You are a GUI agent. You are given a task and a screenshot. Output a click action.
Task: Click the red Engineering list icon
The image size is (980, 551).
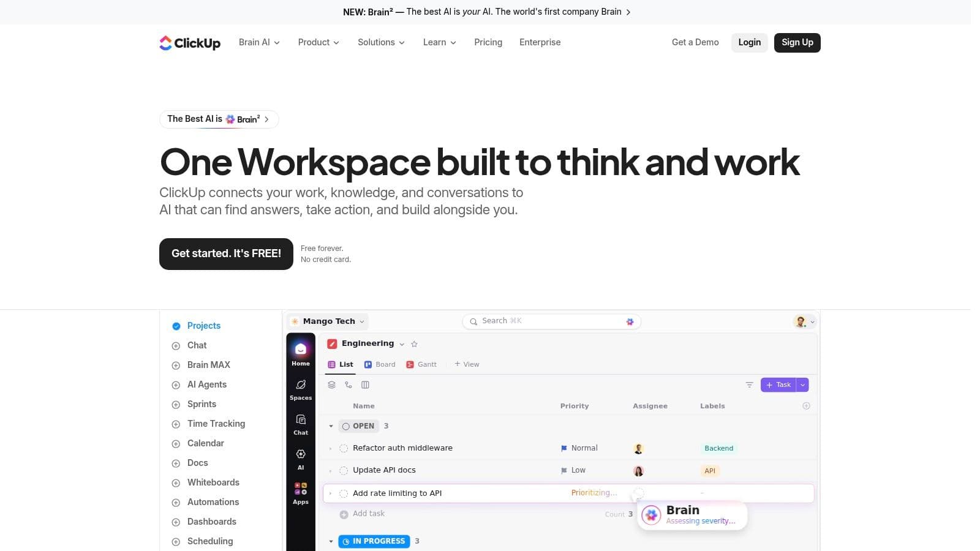tap(332, 344)
